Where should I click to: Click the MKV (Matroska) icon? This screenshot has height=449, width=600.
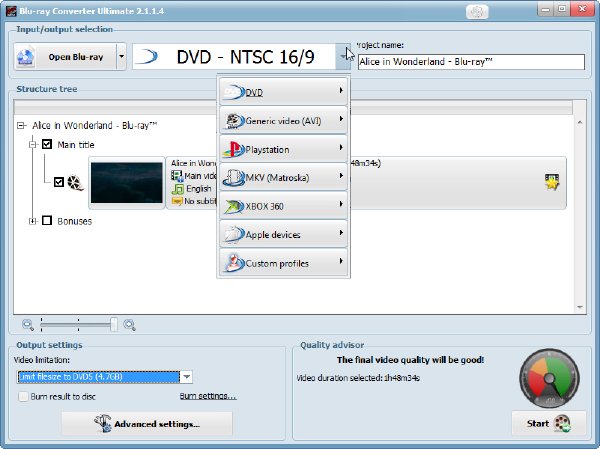tap(233, 178)
